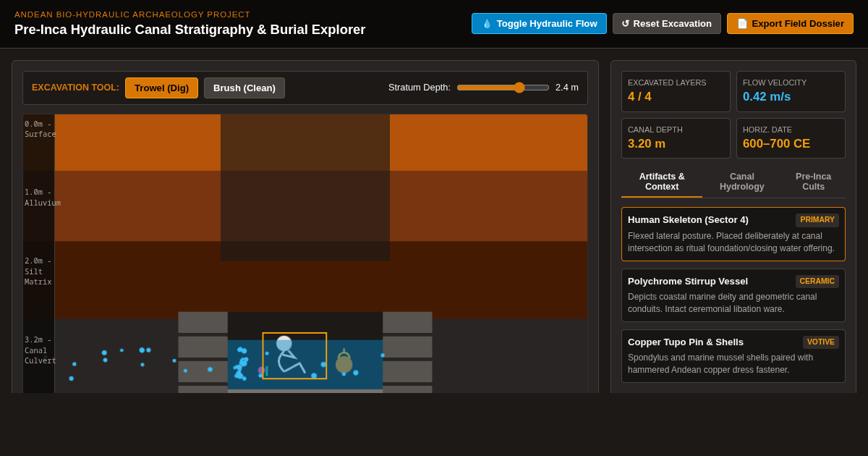Click the Andean Bio-Hydraulic Archaeology Project heading
This screenshot has width=868, height=456.
coord(132,14)
